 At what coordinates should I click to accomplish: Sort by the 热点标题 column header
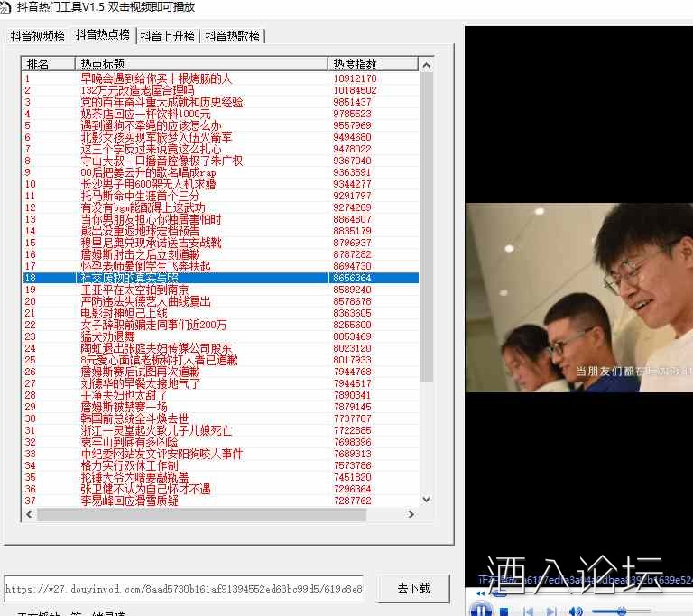pos(201,64)
